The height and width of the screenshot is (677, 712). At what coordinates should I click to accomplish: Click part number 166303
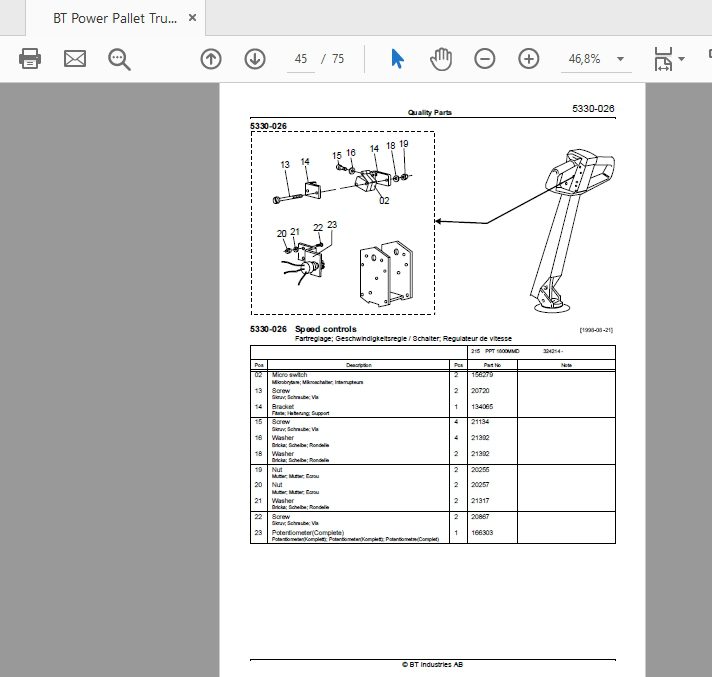pos(482,533)
